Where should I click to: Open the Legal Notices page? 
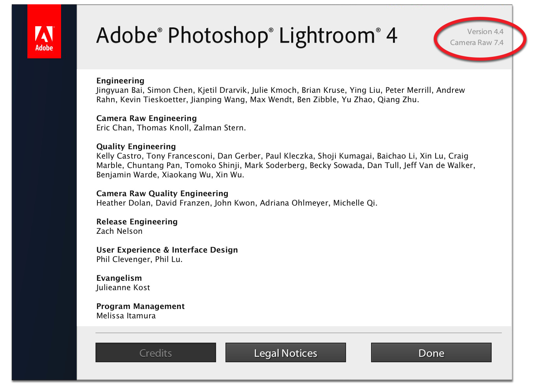pos(286,352)
